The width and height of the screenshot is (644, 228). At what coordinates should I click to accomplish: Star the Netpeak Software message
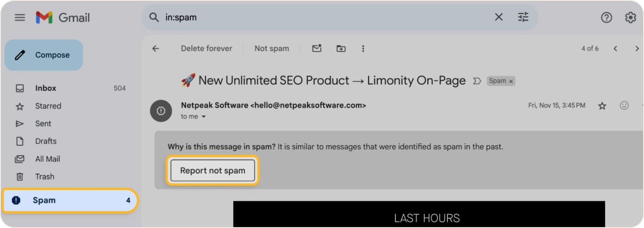[602, 106]
